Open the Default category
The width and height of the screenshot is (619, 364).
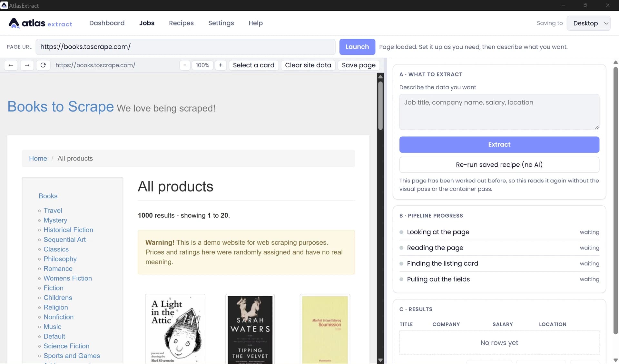tap(54, 336)
